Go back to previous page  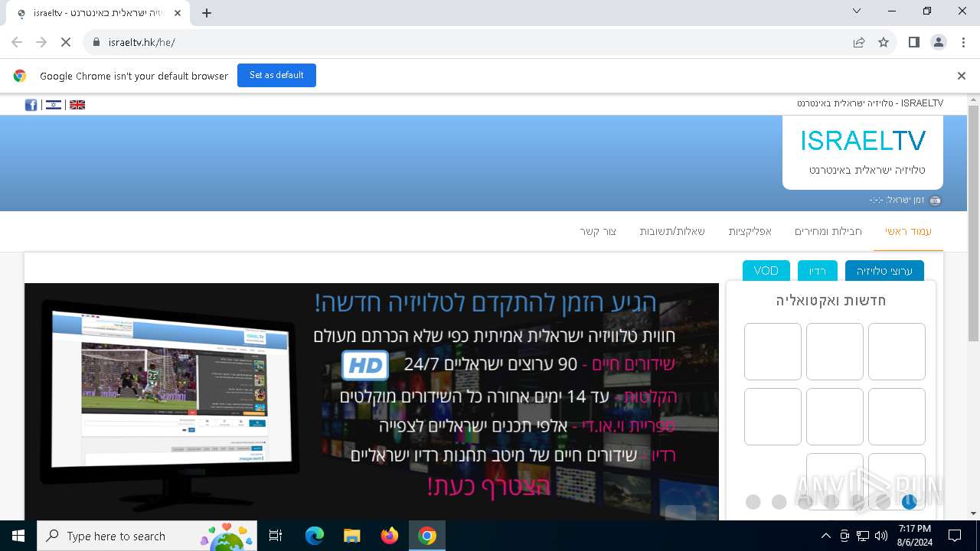coord(17,42)
